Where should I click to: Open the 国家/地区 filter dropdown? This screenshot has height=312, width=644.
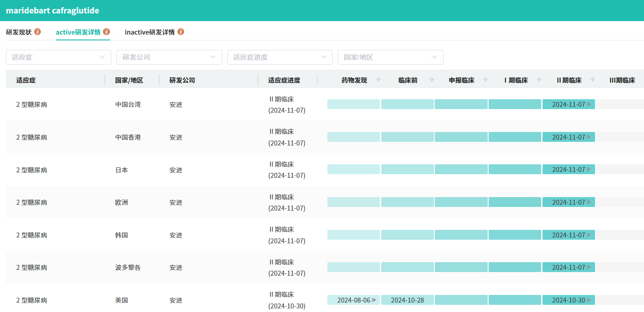click(390, 57)
